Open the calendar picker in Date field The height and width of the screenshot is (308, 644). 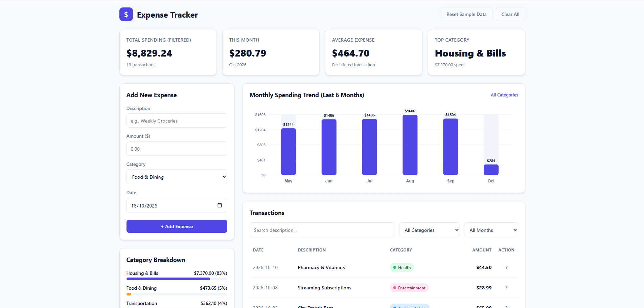coord(220,205)
